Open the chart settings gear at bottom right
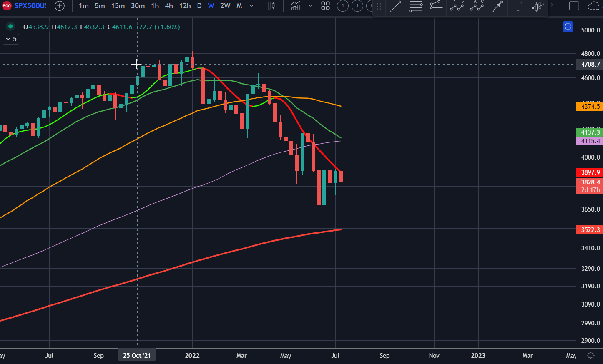The image size is (603, 364). pyautogui.click(x=591, y=355)
